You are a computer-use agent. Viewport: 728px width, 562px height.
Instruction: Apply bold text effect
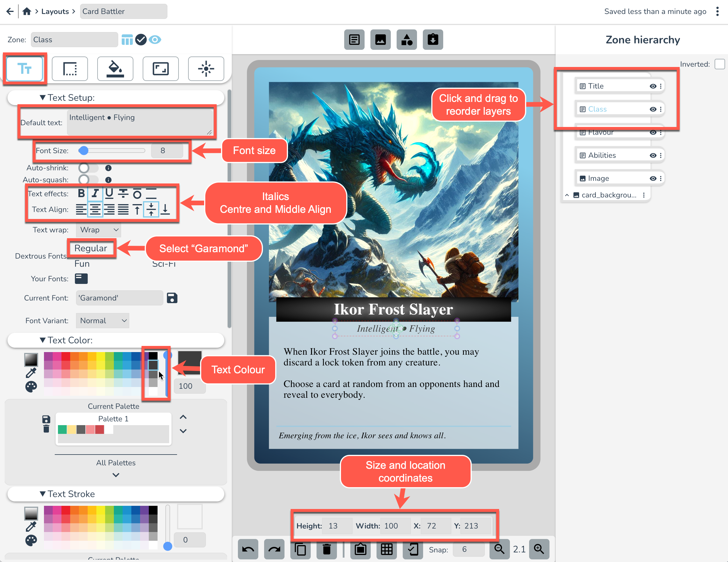[81, 193]
